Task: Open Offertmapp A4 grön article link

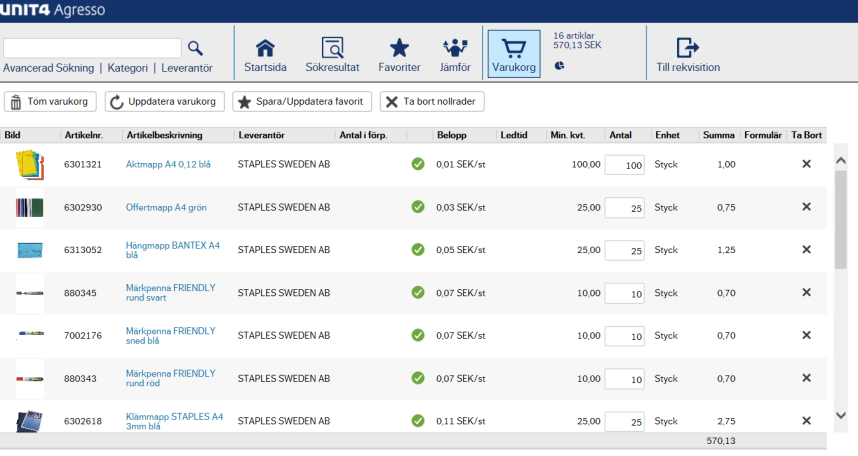Action: pyautogui.click(x=166, y=207)
